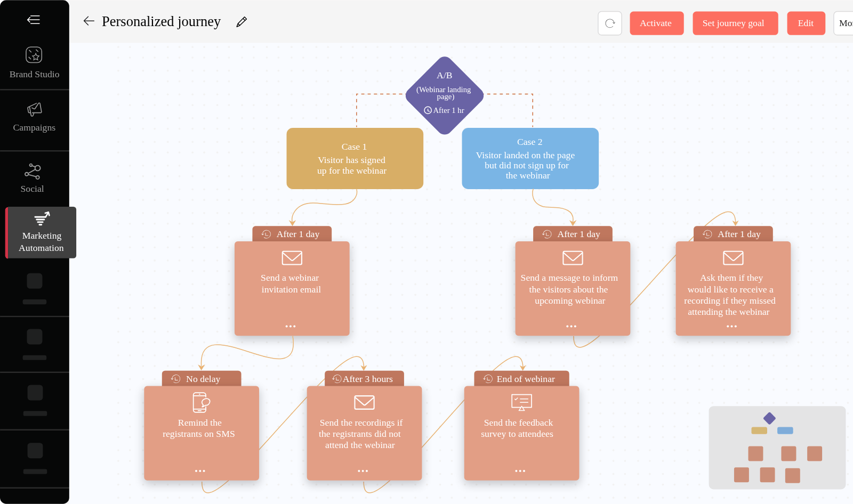Viewport: 853px width, 504px height.
Task: Open the Social section icon
Action: coord(33,172)
